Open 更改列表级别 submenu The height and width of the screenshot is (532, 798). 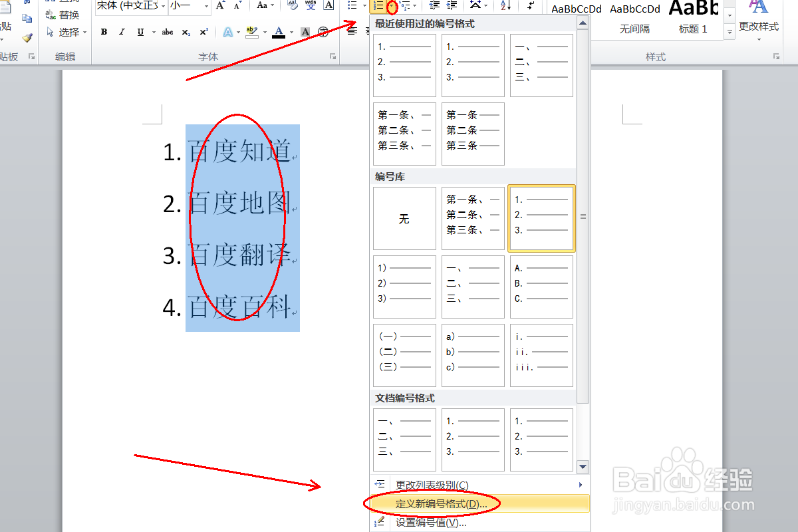coord(479,485)
